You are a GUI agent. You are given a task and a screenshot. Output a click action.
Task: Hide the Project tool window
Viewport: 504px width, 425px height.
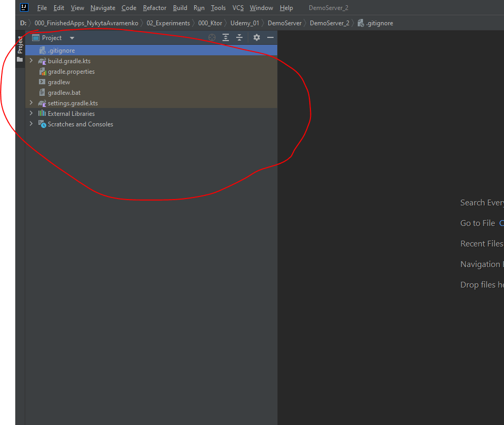[x=270, y=37]
